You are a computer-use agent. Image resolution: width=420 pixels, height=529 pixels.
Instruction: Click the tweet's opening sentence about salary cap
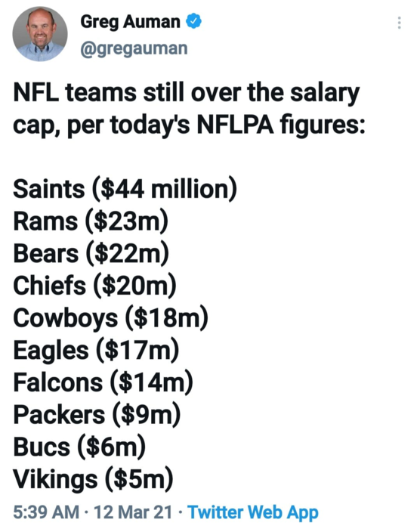[x=189, y=109]
